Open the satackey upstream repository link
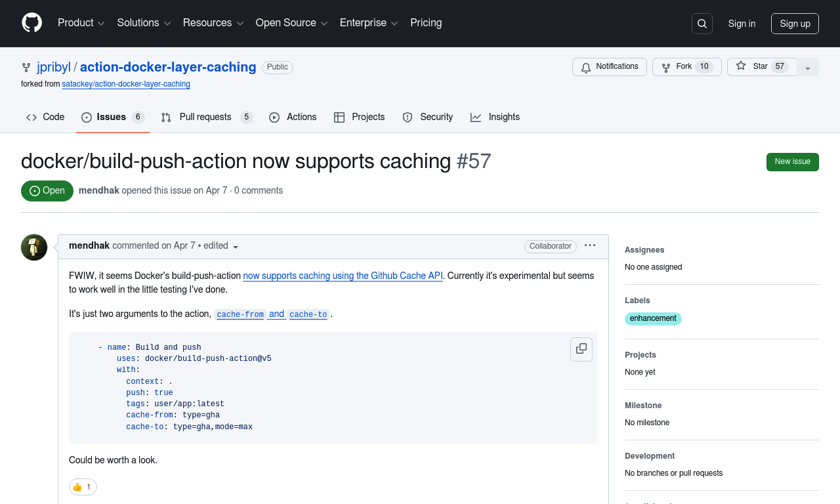This screenshot has height=504, width=840. point(126,84)
